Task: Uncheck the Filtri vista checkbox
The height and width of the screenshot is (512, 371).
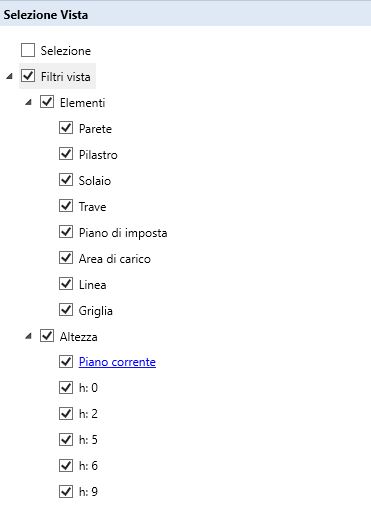Action: pyautogui.click(x=28, y=76)
